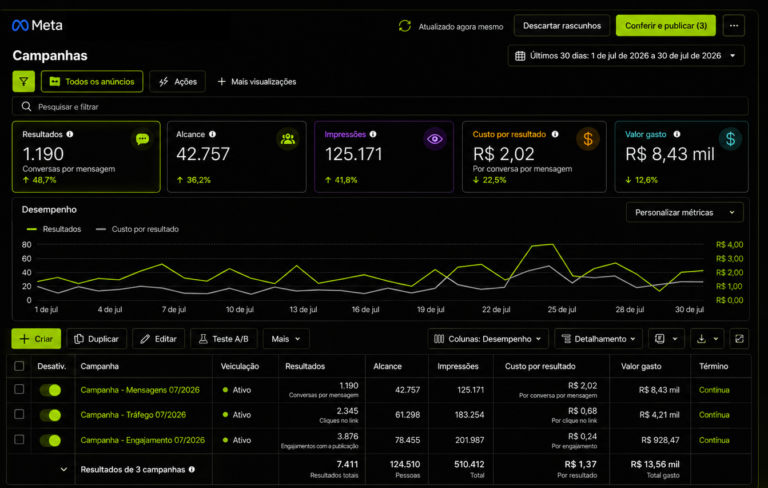Open the Ações view
Screen dimensions: 768x488
click(x=177, y=81)
